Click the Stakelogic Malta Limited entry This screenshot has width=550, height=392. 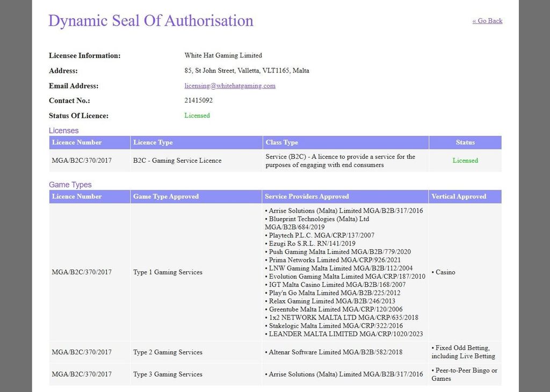[334, 326]
